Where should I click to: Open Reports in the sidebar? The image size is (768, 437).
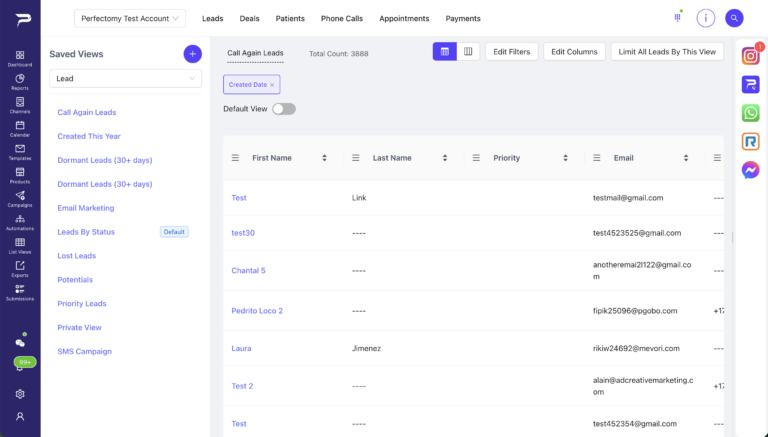coord(20,82)
